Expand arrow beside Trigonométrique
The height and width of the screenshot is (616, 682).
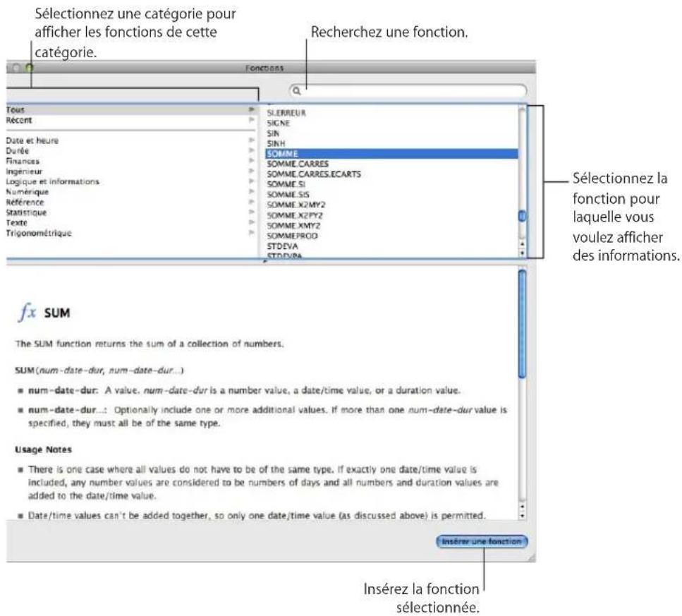pos(251,233)
